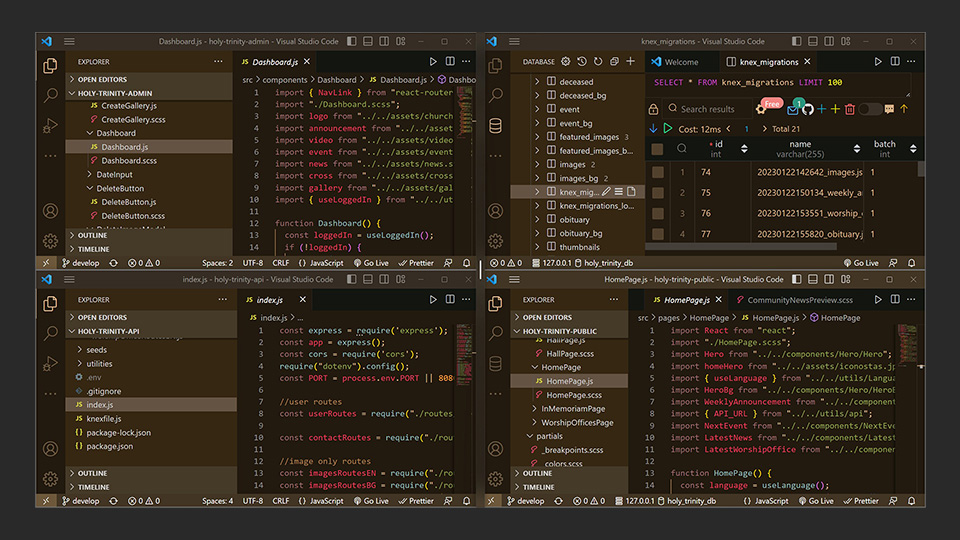This screenshot has height=540, width=960.
Task: Toggle Primary Side Bar in Dashboard.js window title bar
Action: (x=351, y=41)
